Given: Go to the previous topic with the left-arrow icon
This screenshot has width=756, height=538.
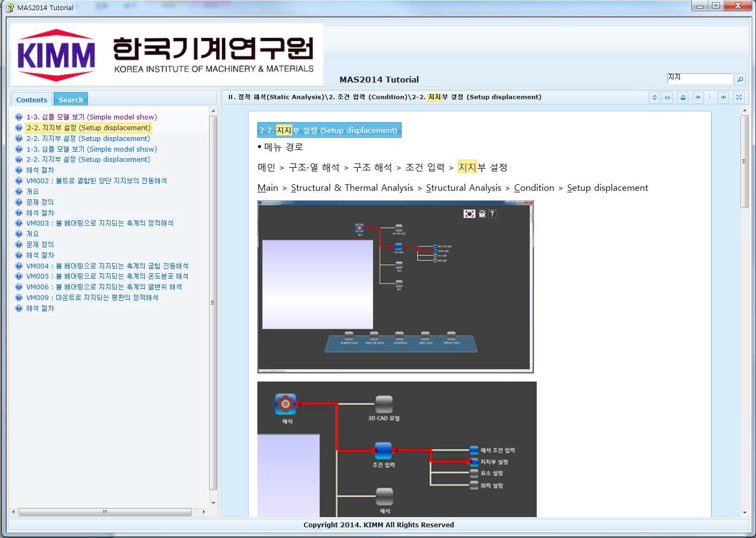Looking at the screenshot, I should 698,97.
